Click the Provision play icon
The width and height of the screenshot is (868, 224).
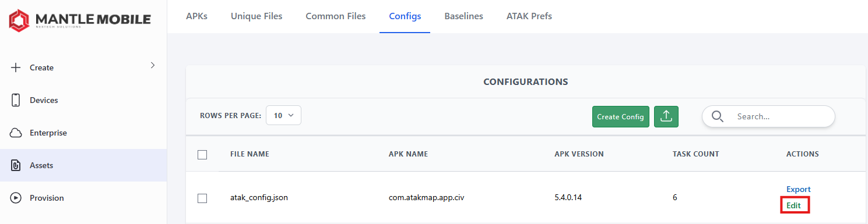tap(16, 198)
